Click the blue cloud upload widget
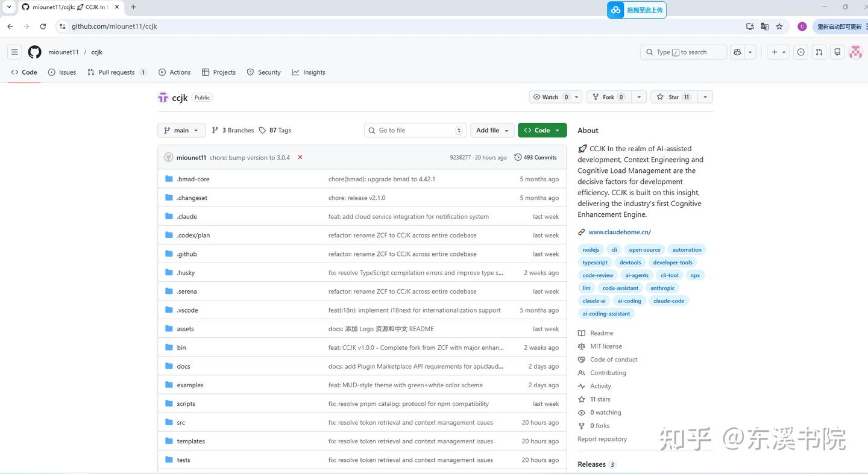Image resolution: width=868 pixels, height=474 pixels. pos(637,10)
